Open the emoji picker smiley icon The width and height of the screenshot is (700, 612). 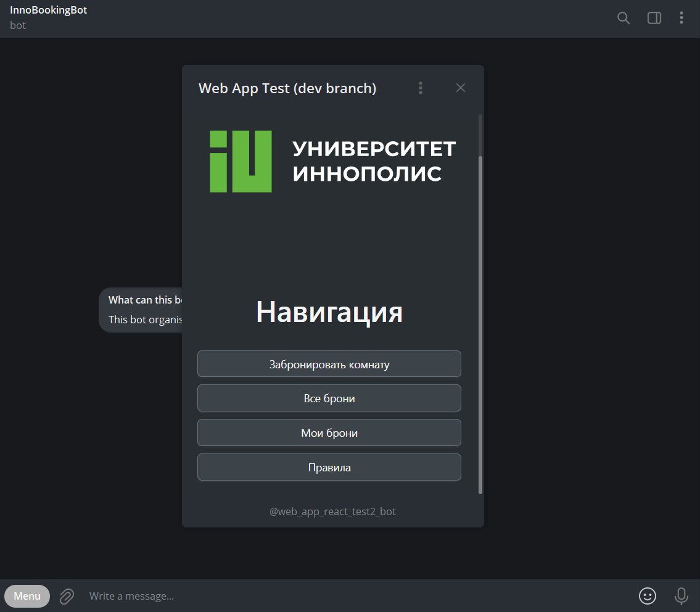point(648,596)
